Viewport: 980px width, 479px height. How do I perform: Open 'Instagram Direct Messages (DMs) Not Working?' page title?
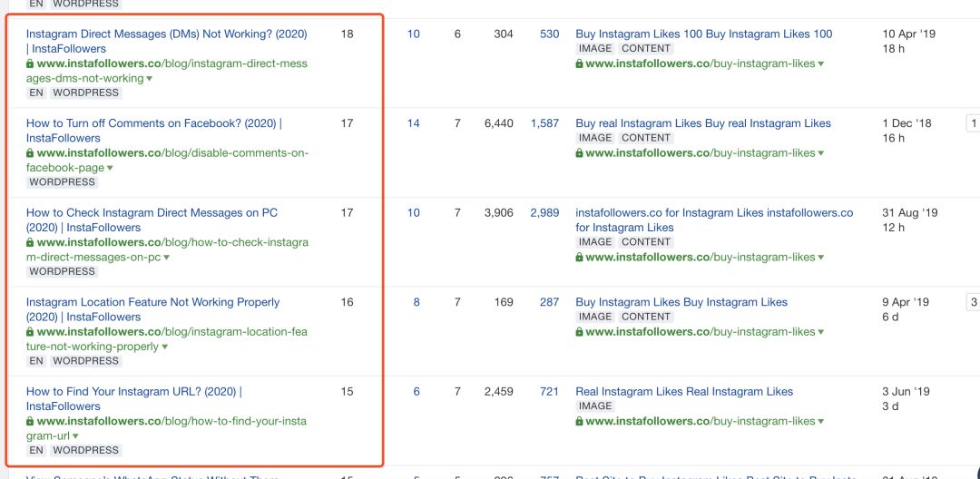tap(166, 34)
